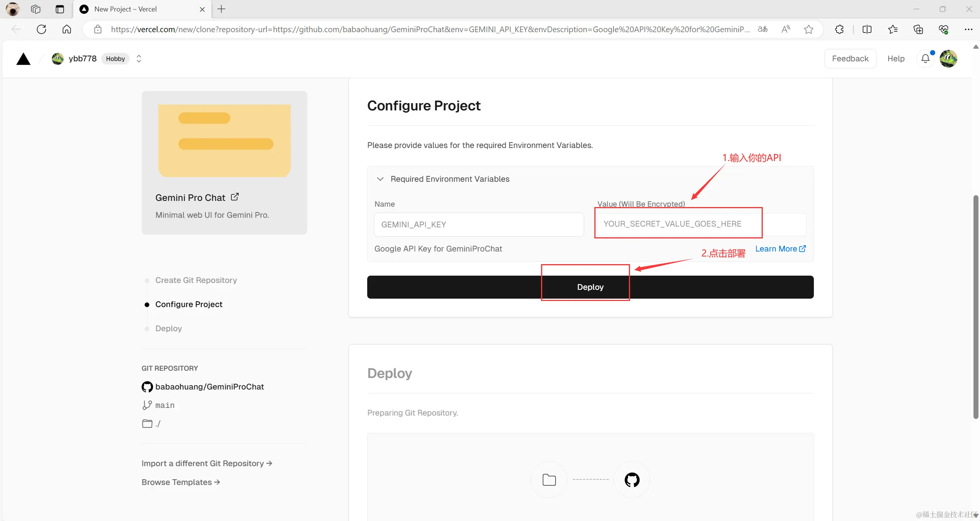This screenshot has width=980, height=521.
Task: Collapse Required Environment Variables section
Action: [380, 179]
